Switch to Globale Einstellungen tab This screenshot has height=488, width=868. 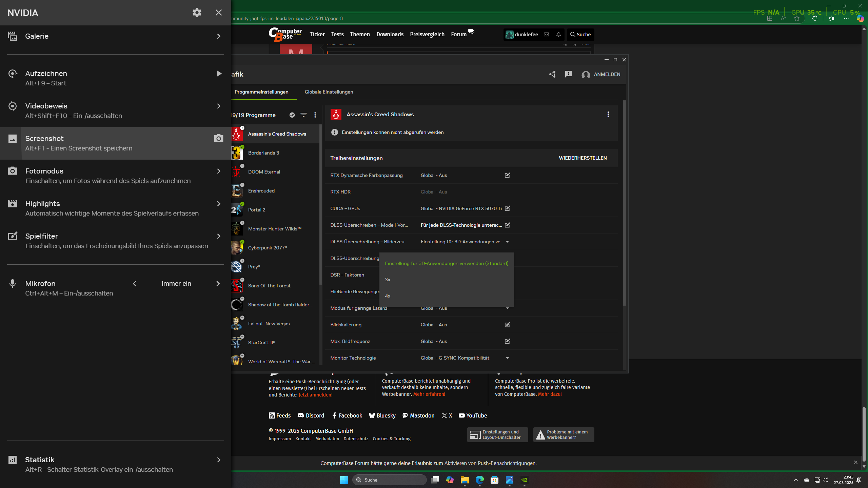coord(329,92)
